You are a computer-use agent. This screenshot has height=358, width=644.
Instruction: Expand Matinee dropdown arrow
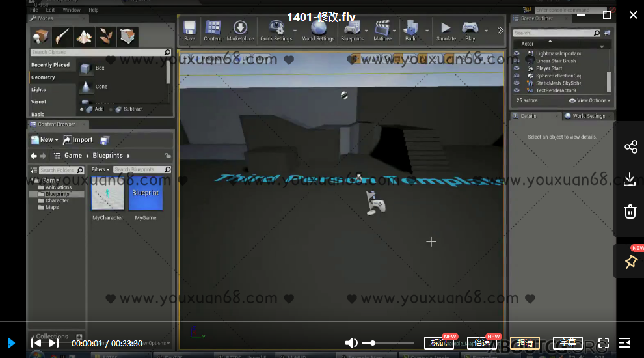pyautogui.click(x=394, y=31)
